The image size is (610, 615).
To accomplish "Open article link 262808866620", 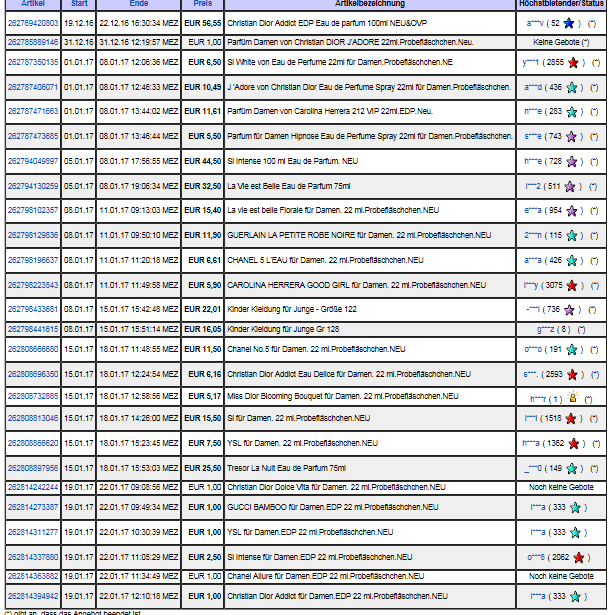I will tap(33, 443).
